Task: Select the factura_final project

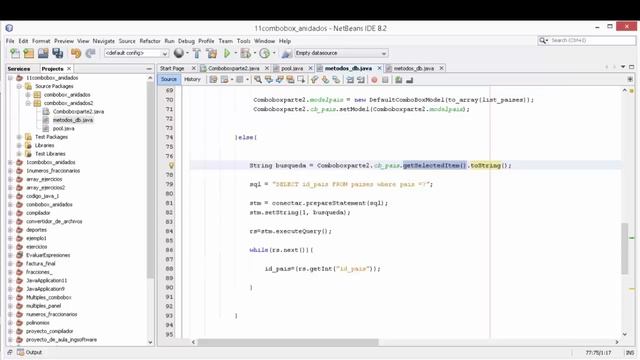Action: (40, 264)
